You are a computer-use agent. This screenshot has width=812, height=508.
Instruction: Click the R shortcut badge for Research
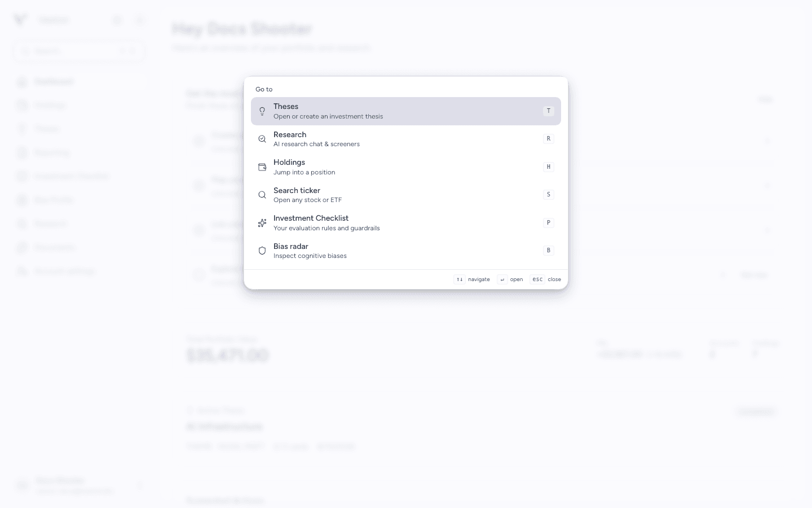click(x=549, y=139)
